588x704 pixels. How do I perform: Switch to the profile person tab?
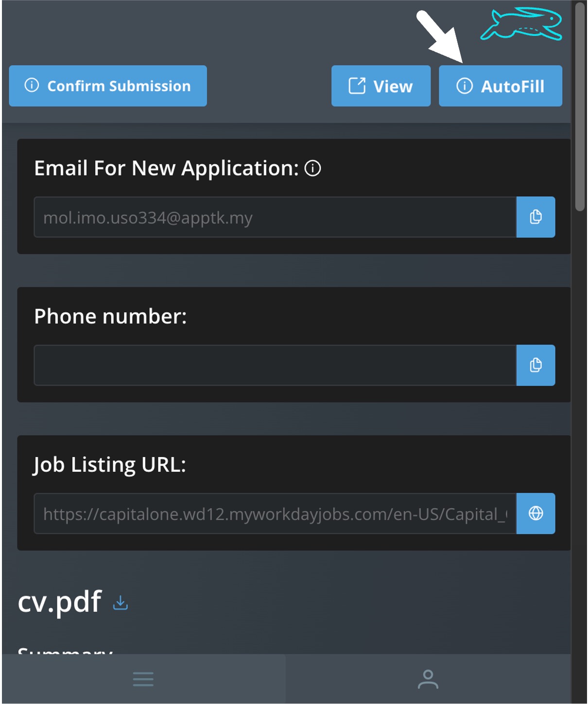click(x=428, y=679)
